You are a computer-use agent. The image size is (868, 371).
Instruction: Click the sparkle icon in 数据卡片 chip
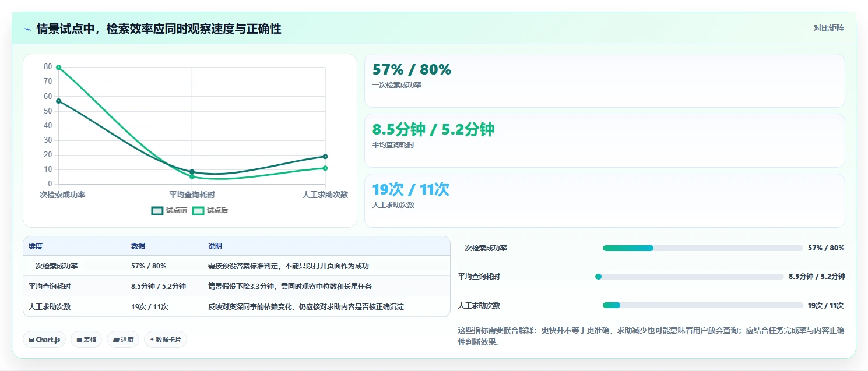tap(152, 340)
